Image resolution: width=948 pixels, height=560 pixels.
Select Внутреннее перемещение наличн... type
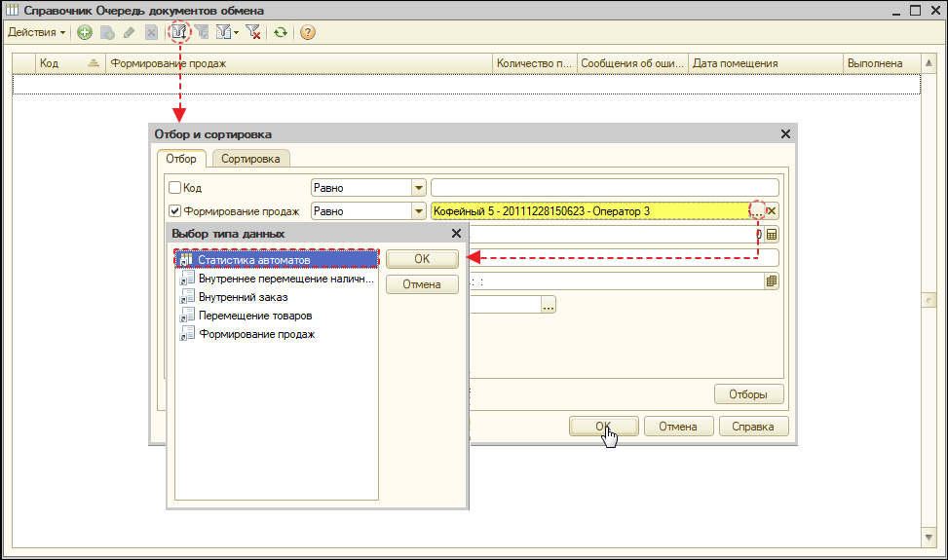277,279
